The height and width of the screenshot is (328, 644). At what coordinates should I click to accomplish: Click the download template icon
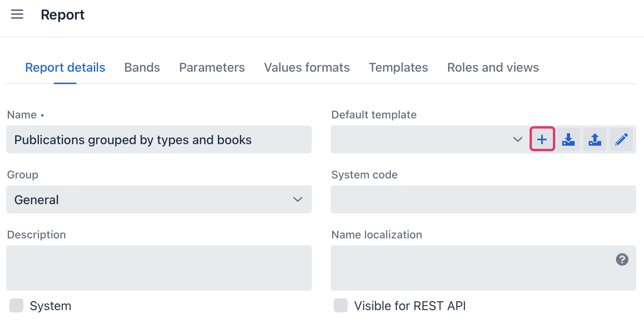(x=568, y=139)
